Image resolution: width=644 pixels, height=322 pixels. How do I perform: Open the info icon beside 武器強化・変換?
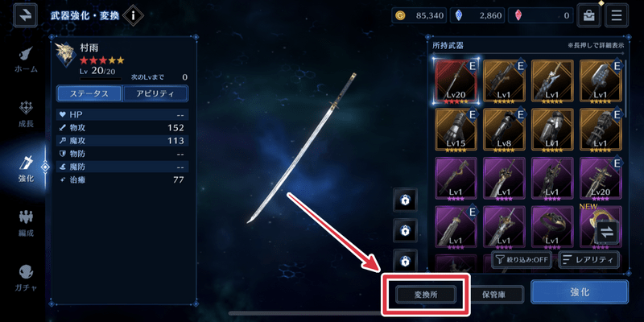[133, 16]
